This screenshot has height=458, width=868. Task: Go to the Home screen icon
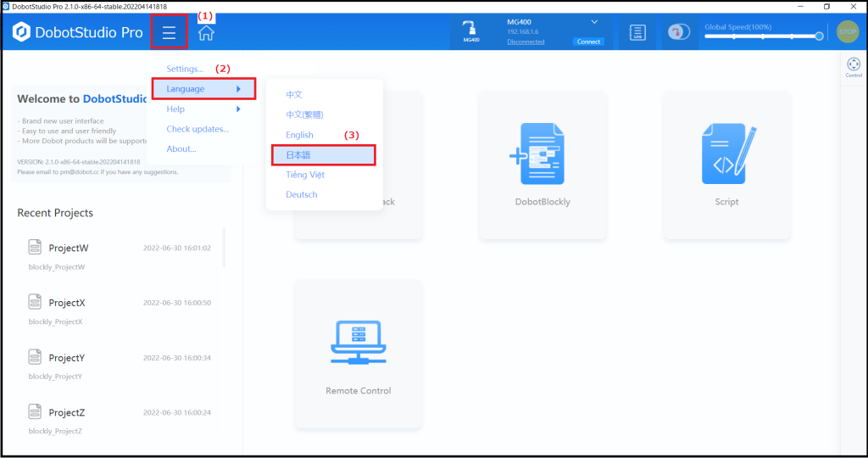206,33
